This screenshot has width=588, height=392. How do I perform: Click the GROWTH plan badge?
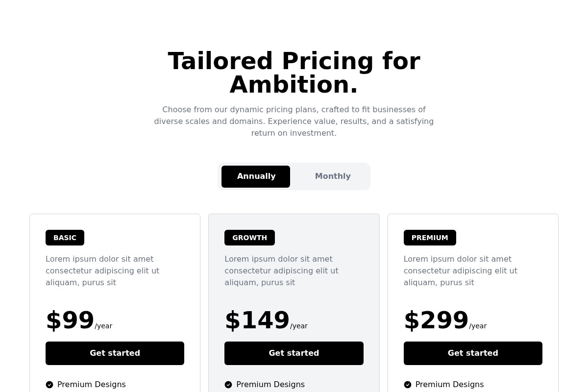tap(249, 238)
